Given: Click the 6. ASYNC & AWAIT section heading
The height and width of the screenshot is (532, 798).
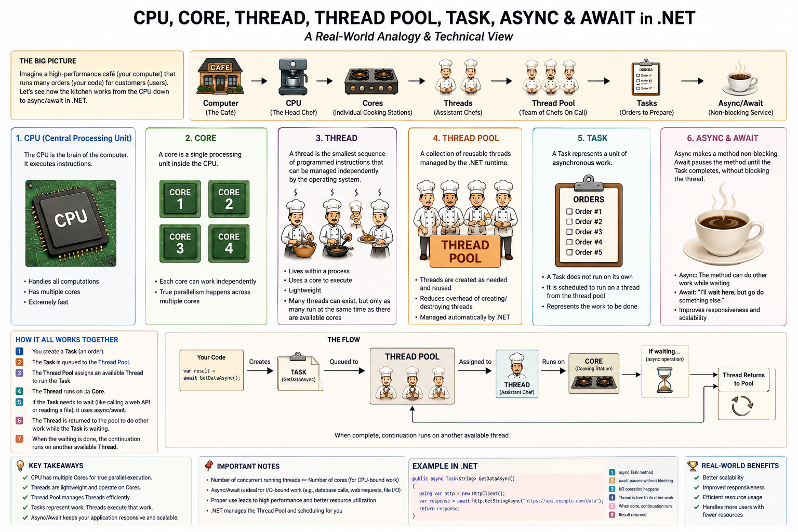Looking at the screenshot, I should (722, 138).
